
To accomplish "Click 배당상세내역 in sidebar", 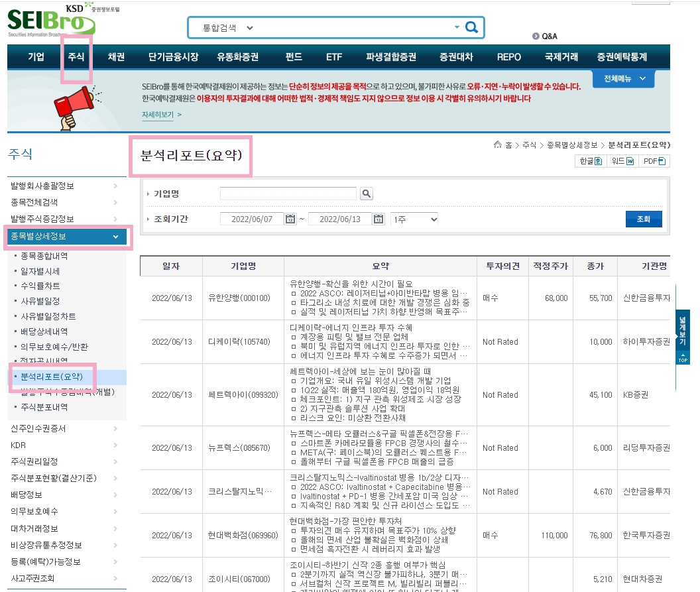I will pyautogui.click(x=44, y=331).
